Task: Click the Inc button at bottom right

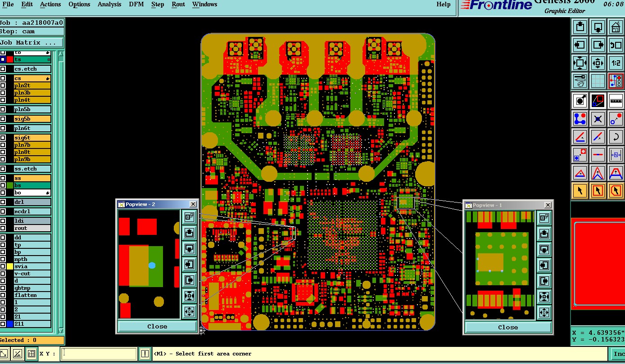Action: pos(617,354)
